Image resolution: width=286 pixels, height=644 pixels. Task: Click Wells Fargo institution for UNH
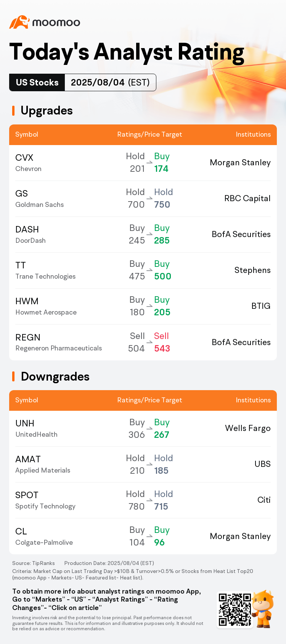248,428
